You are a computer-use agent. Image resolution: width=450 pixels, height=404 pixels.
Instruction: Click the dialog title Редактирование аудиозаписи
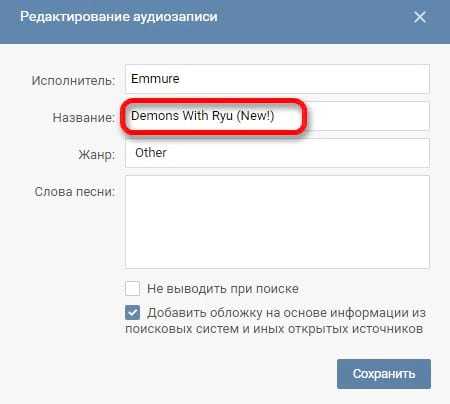[119, 17]
